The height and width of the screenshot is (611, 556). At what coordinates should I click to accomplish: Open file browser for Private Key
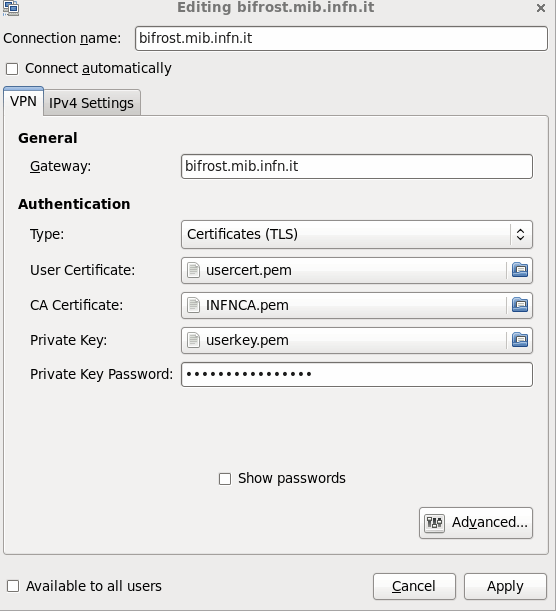pyautogui.click(x=520, y=340)
